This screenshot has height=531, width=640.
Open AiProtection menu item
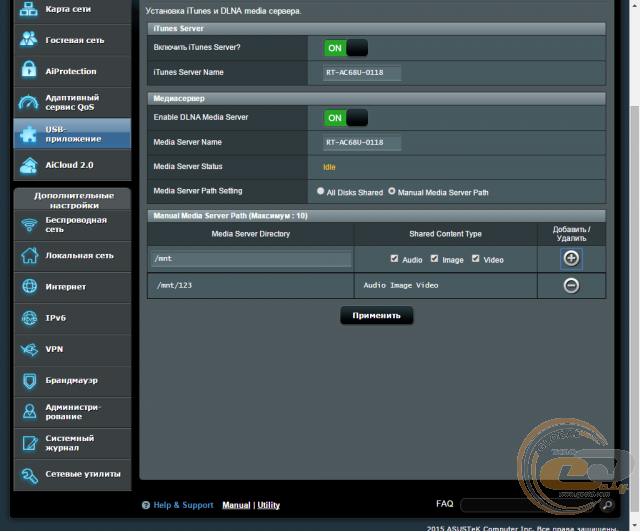[x=72, y=71]
